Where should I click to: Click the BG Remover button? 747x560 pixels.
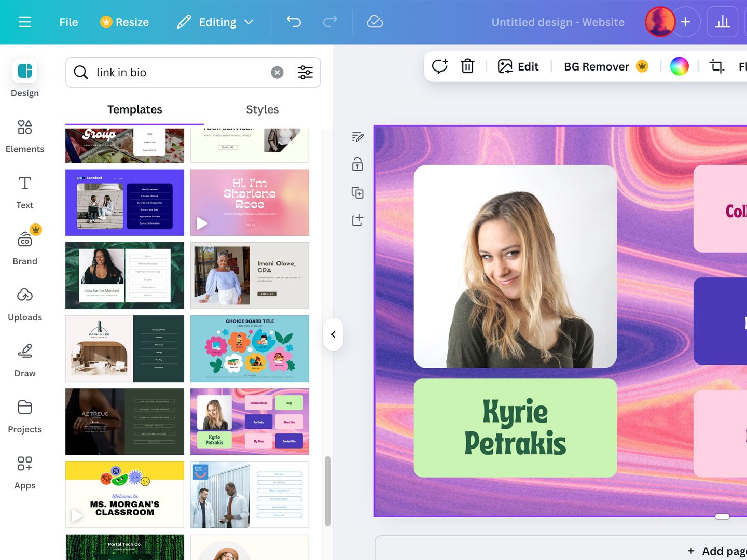tap(606, 66)
